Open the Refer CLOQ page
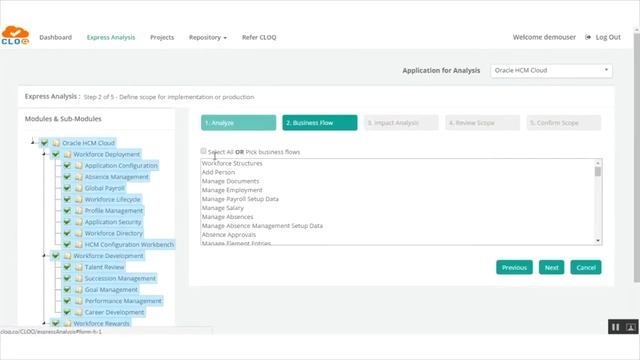The image size is (640, 360). pyautogui.click(x=259, y=38)
